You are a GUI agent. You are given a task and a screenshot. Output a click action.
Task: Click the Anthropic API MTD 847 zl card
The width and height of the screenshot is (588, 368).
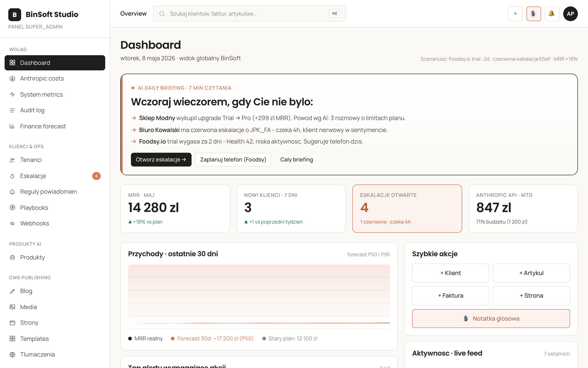pos(523,209)
